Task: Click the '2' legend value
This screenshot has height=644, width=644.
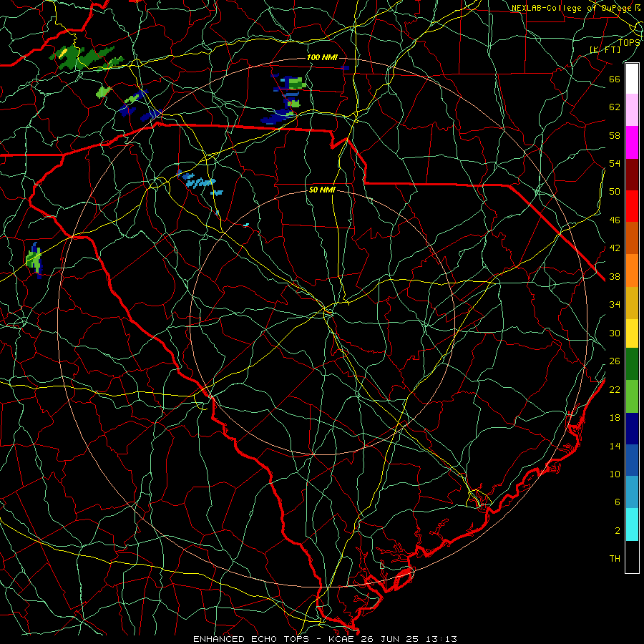Action: tap(618, 531)
